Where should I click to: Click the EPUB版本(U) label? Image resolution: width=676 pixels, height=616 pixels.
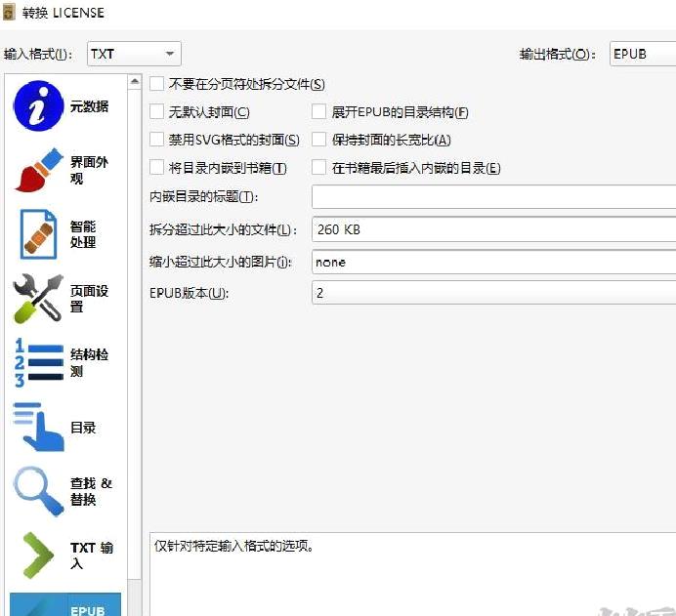tap(189, 293)
